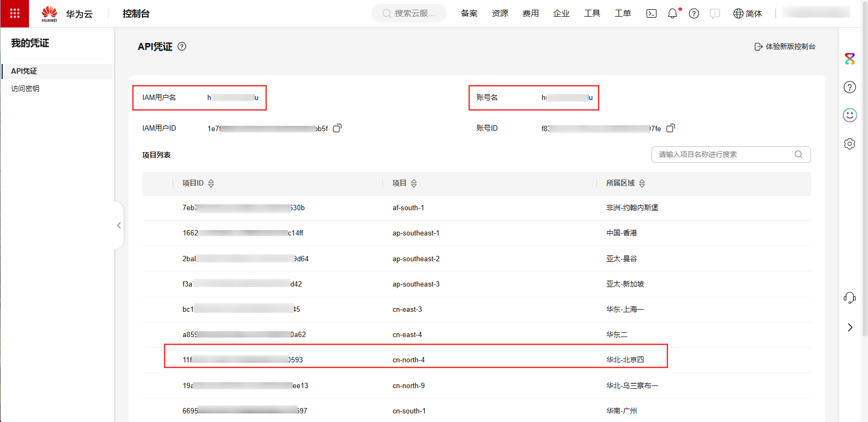Click region 非洲-约翰内斯堡
The image size is (868, 422).
tap(632, 208)
